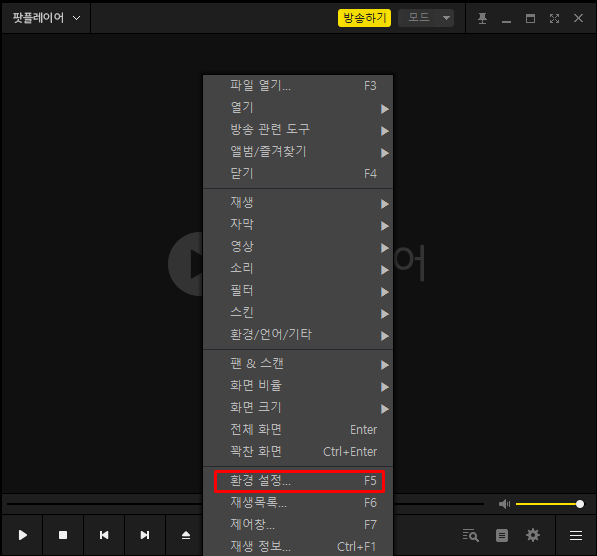Choose 파일 열기... from the menu

click(x=298, y=86)
